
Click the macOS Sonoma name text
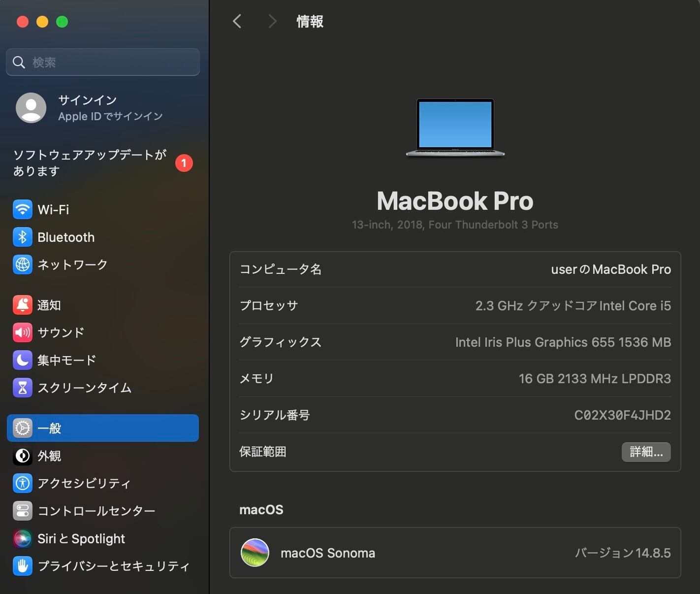(328, 553)
